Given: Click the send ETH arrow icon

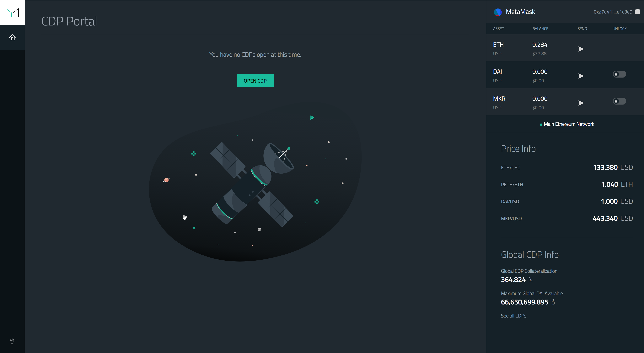Looking at the screenshot, I should click(x=581, y=49).
